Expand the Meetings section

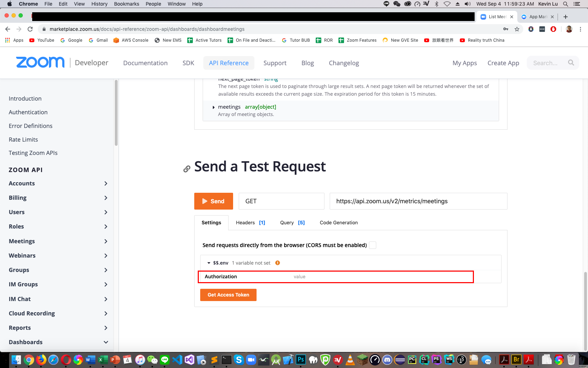coord(106,241)
